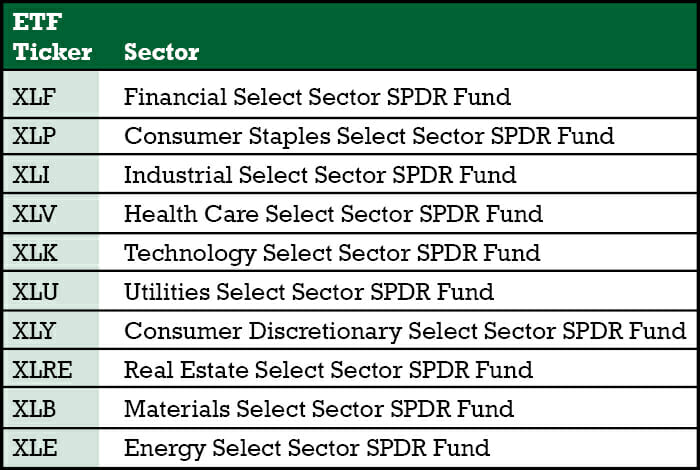Viewport: 700px width, 470px height.
Task: Select Consumer Discretionary Select Sector SPDR Fund
Action: coord(405,331)
